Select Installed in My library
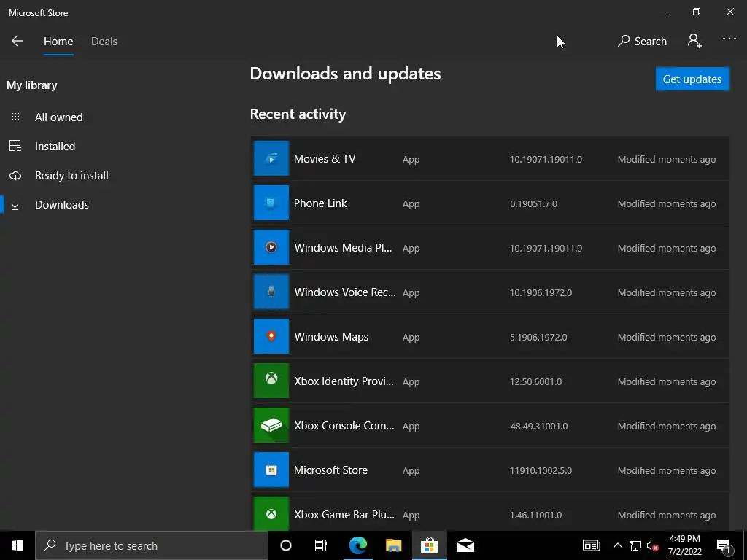This screenshot has width=747, height=560. pos(55,146)
